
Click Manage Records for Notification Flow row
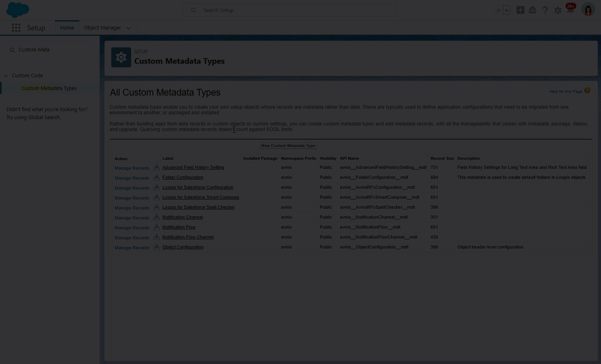(x=132, y=228)
